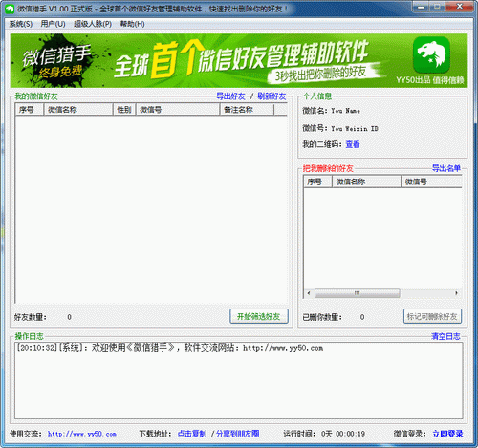Image resolution: width=478 pixels, height=448 pixels.
Task: Click the 导出名单 link
Action: tap(446, 168)
